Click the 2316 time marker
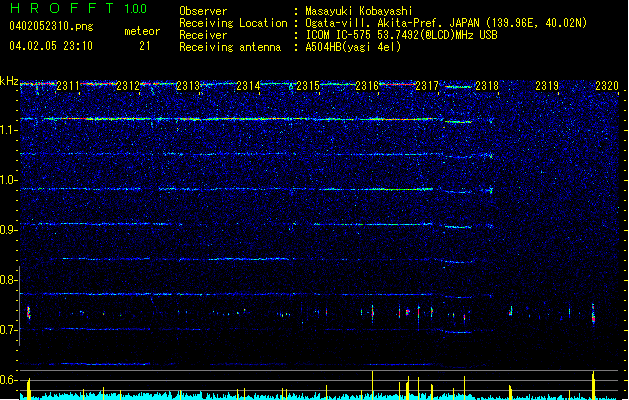Screen dimensions: 629x400 click(x=367, y=86)
